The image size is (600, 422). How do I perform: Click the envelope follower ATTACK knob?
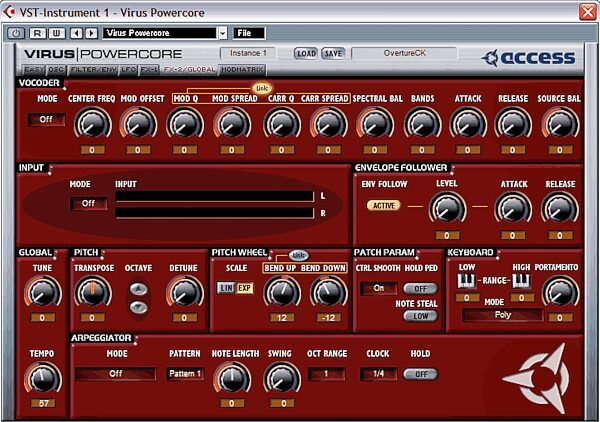(513, 209)
